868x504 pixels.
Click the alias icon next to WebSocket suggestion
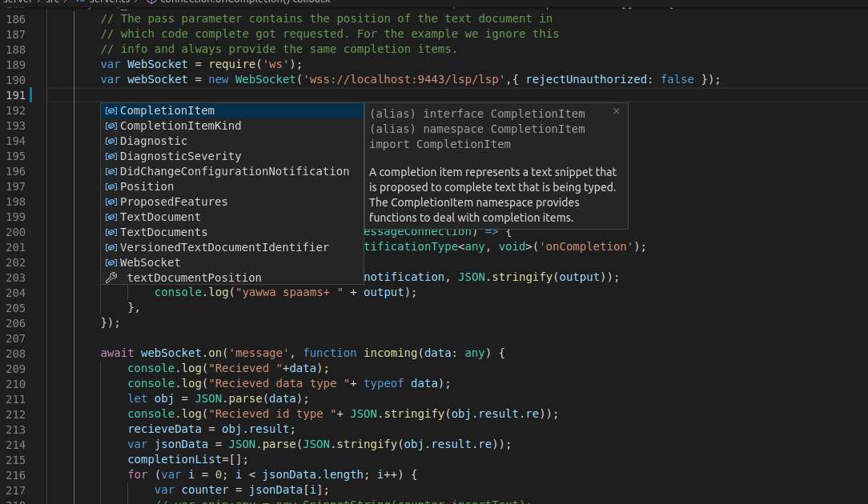(111, 262)
